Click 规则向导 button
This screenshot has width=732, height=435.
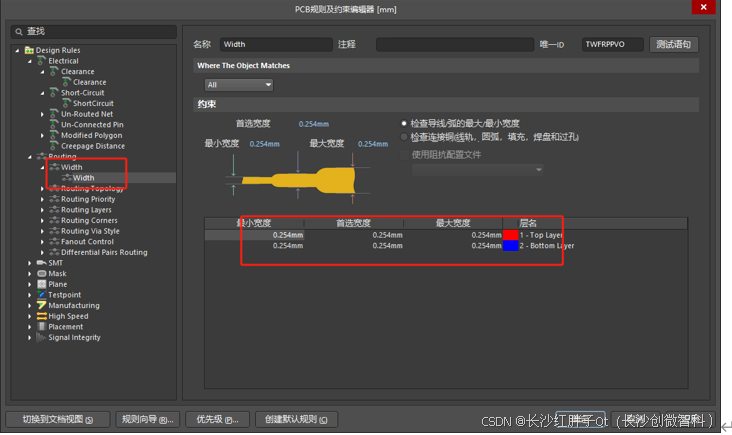click(148, 419)
